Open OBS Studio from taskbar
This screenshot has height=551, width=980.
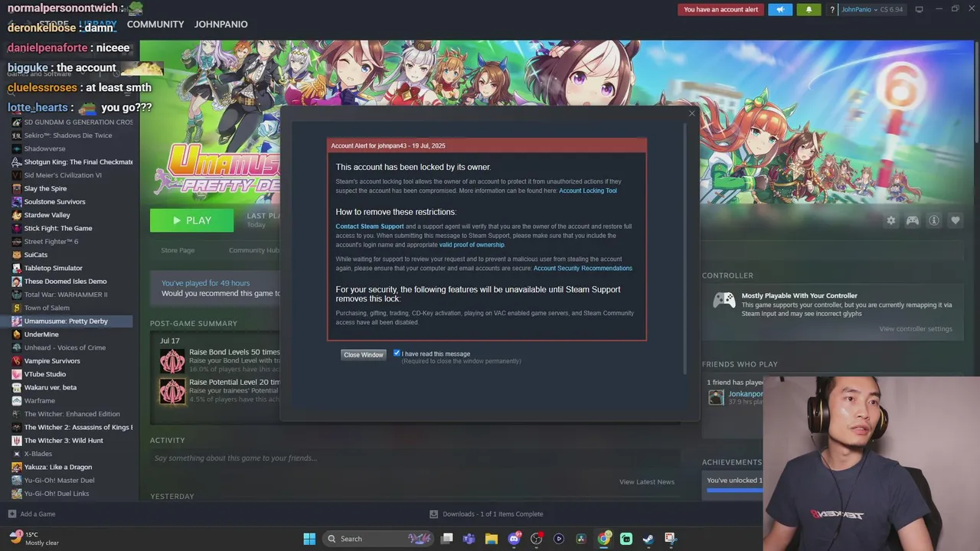(x=537, y=539)
